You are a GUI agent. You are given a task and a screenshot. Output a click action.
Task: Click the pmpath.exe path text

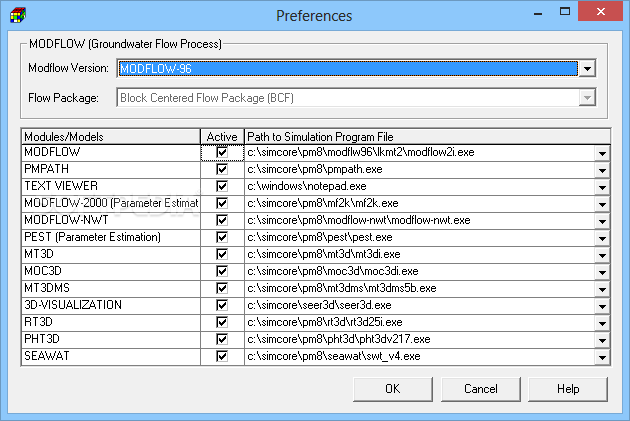(x=315, y=170)
